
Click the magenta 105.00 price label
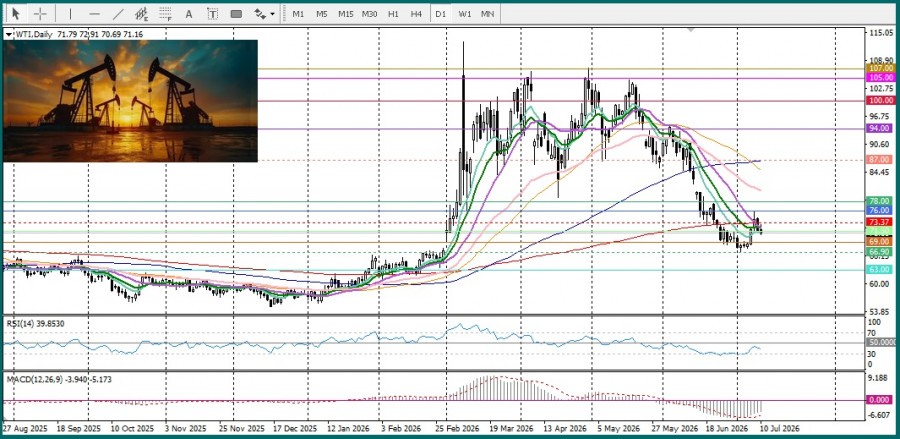click(882, 77)
